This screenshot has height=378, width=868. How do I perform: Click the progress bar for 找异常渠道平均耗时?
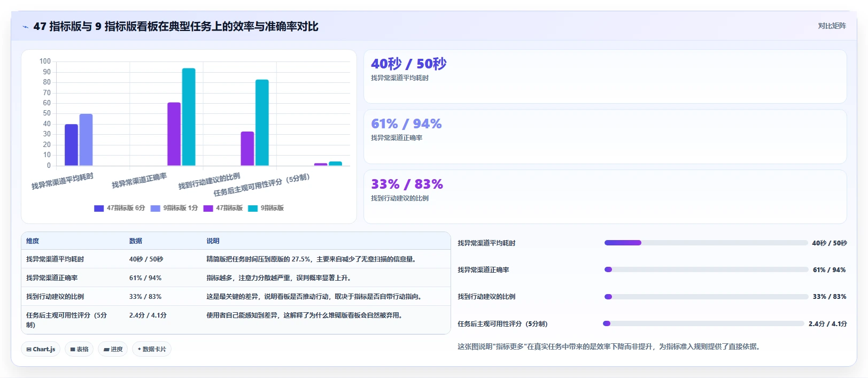coord(706,243)
